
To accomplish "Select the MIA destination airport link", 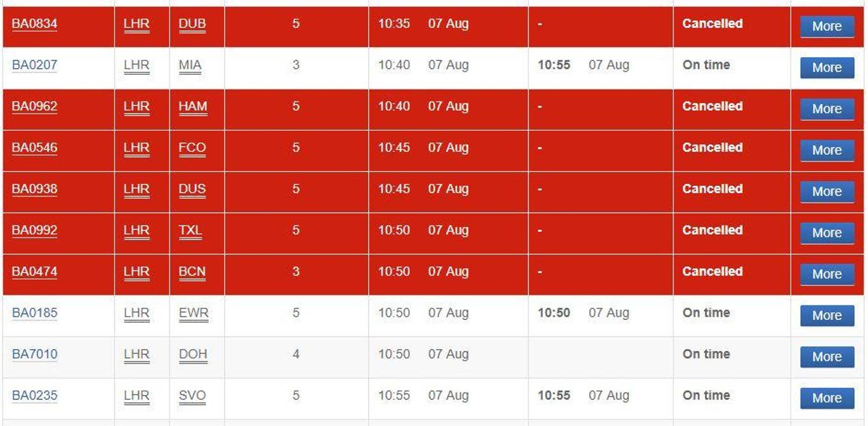I will coord(190,65).
